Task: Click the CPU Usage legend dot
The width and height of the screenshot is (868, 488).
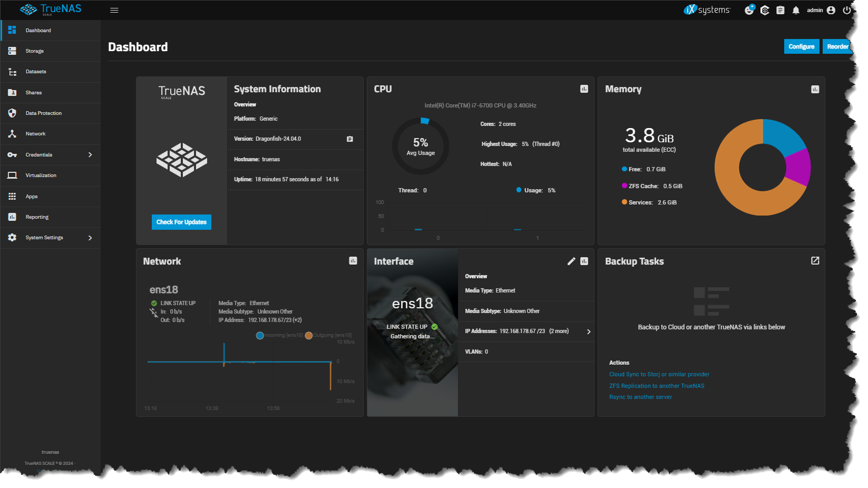Action: coord(519,190)
